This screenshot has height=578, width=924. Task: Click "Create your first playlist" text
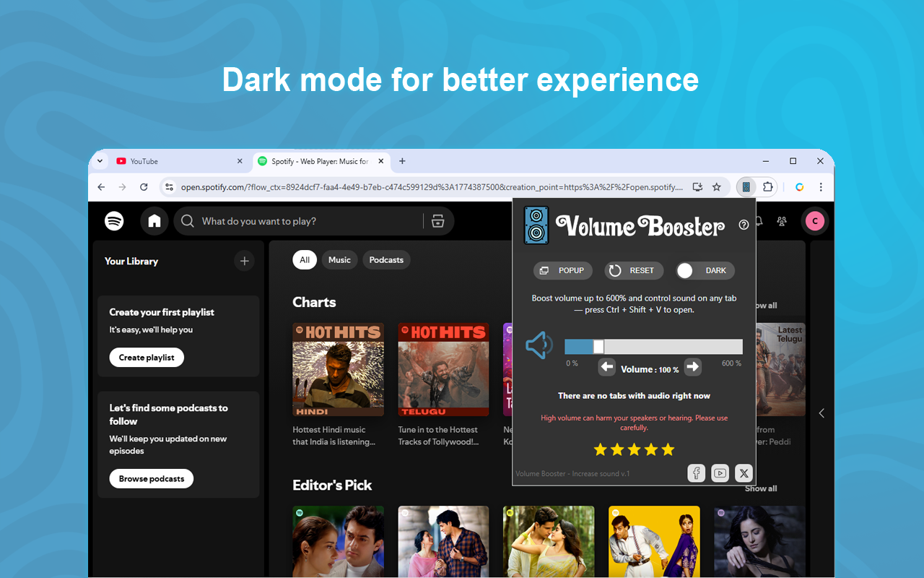point(162,312)
